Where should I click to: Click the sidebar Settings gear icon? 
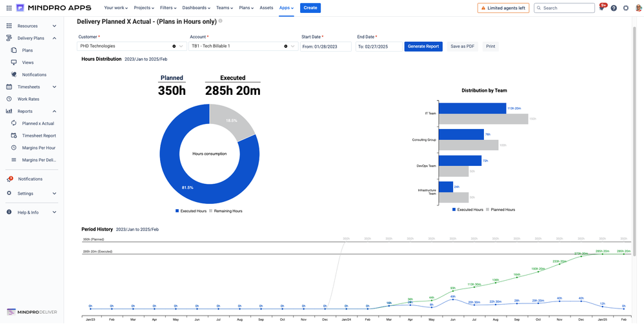coord(9,194)
